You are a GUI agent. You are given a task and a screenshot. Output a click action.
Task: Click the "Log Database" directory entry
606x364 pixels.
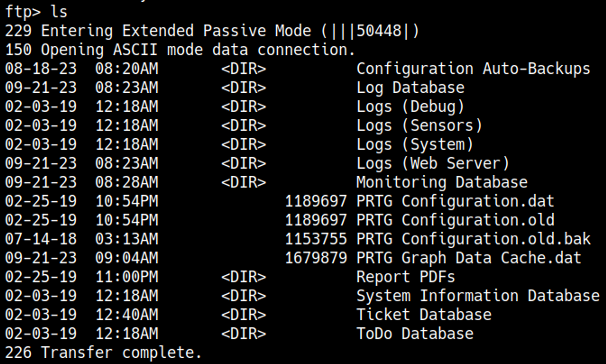pos(410,88)
